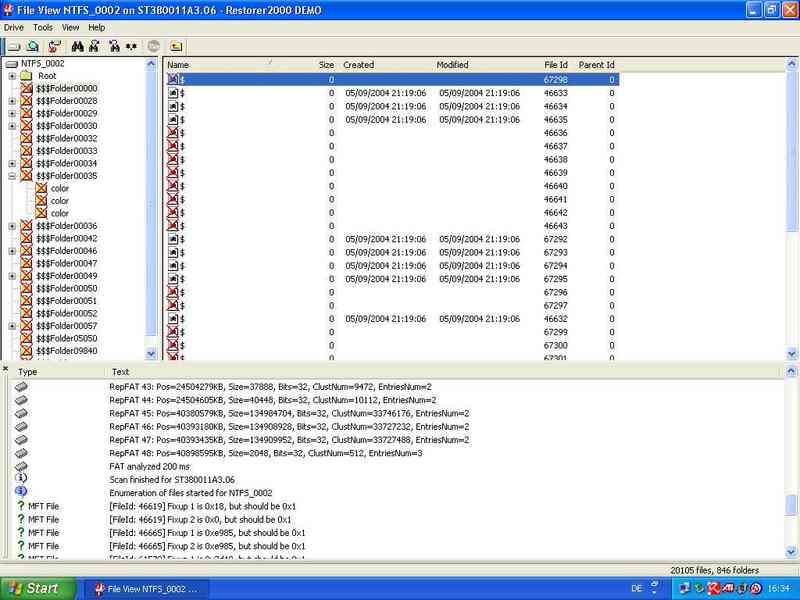The image size is (800, 600).
Task: Click the red recover files toolbar icon
Action: click(x=54, y=46)
